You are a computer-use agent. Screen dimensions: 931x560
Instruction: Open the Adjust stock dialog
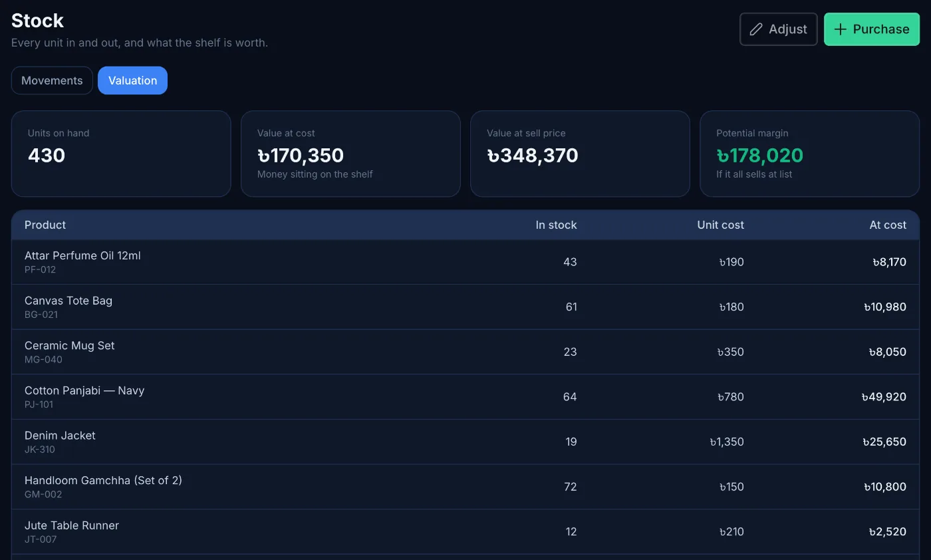(x=779, y=29)
